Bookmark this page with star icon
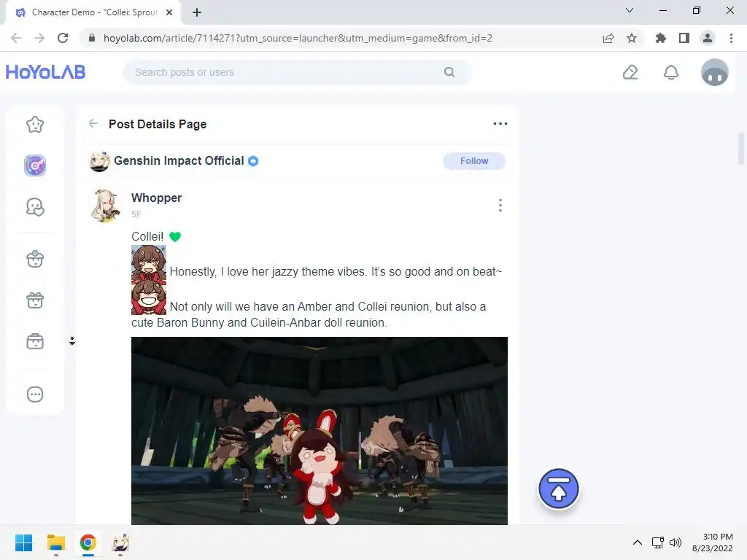 [632, 38]
